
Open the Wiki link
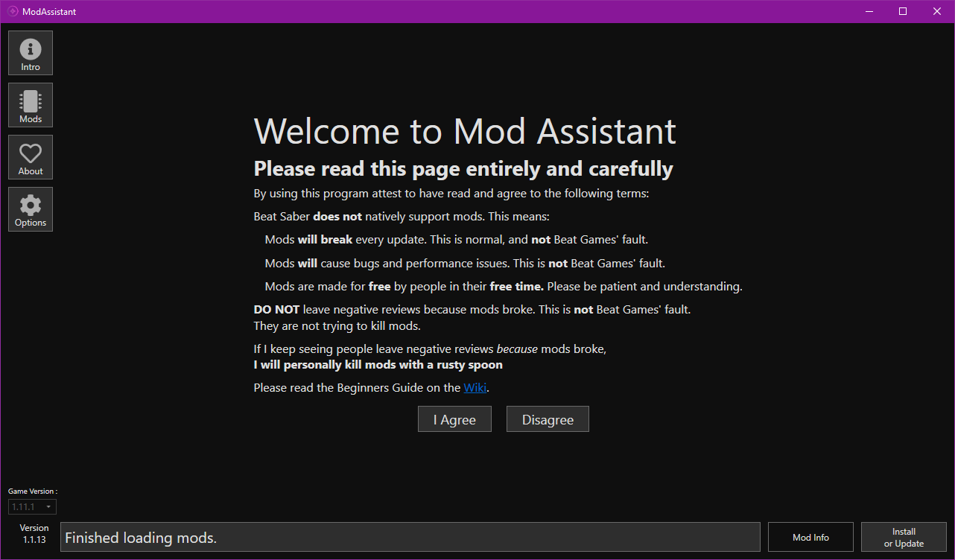(x=475, y=387)
